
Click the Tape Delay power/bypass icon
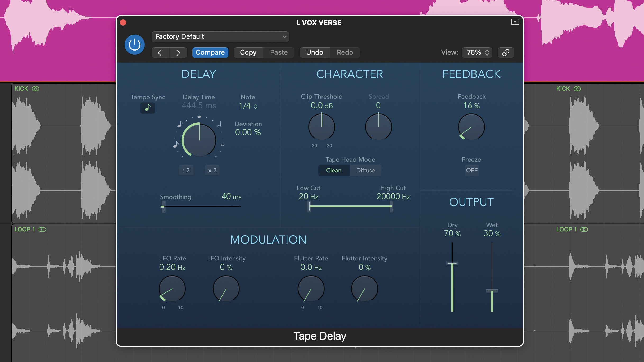click(x=135, y=44)
